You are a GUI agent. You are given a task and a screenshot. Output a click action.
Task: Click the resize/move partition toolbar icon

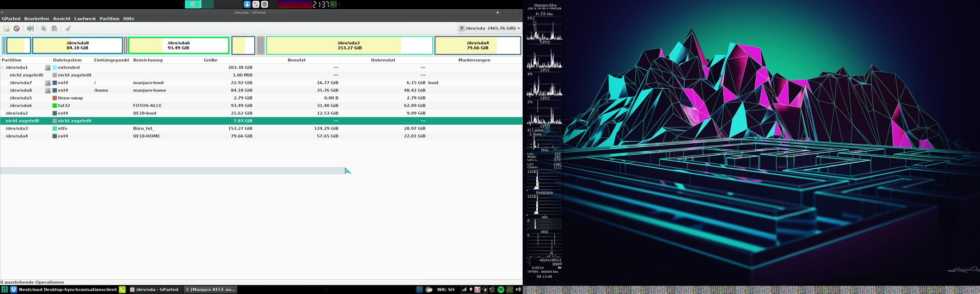click(x=30, y=28)
